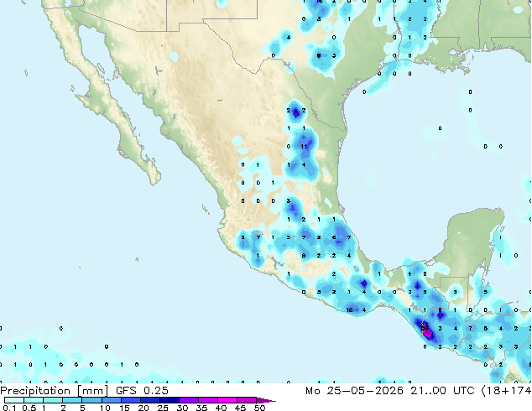
Task: Click the 0.5–1 mm legend color swatch
Action: (x=34, y=400)
